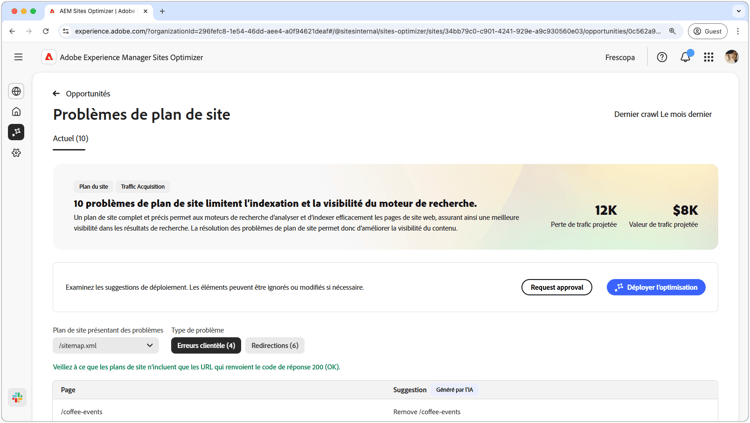Click the Suggestion column header
This screenshot has width=750, height=423.
pyautogui.click(x=409, y=390)
